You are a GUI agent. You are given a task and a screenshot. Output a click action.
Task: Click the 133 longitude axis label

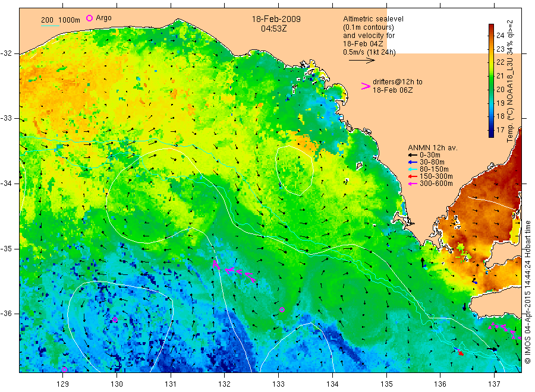[x=278, y=384]
